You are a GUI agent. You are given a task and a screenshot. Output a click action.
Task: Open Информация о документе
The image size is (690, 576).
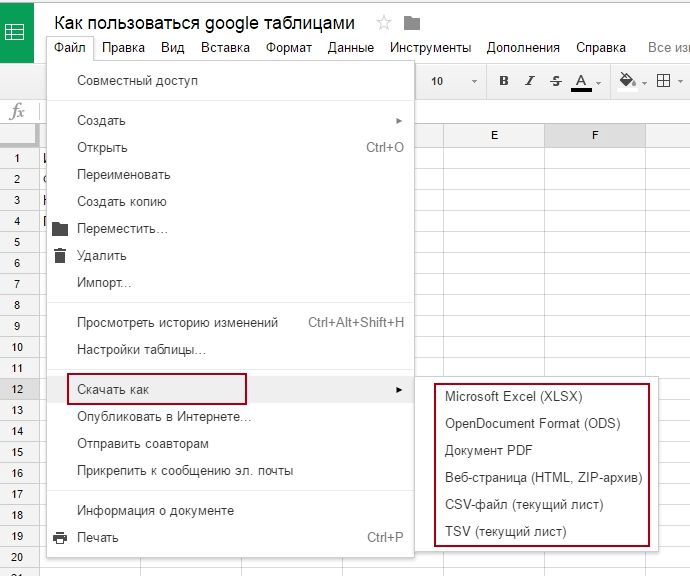pos(231,510)
